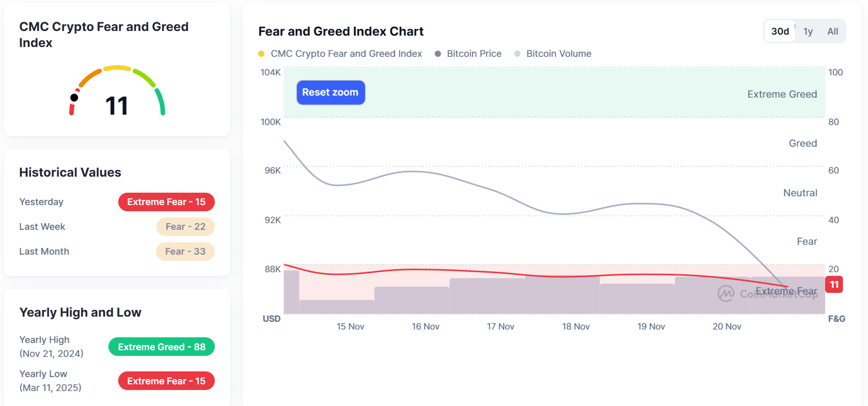Click the Yearly Low Extreme Fear - 15 badge
This screenshot has height=406, width=868.
tap(166, 381)
